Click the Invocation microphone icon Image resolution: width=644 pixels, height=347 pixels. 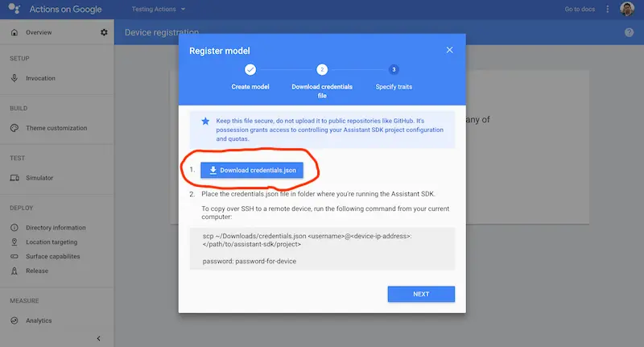[14, 78]
